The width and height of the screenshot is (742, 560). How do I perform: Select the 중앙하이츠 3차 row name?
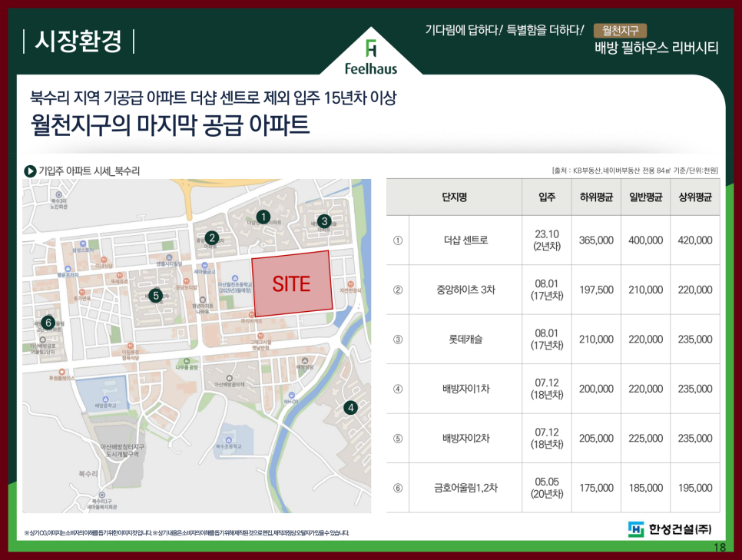click(465, 290)
